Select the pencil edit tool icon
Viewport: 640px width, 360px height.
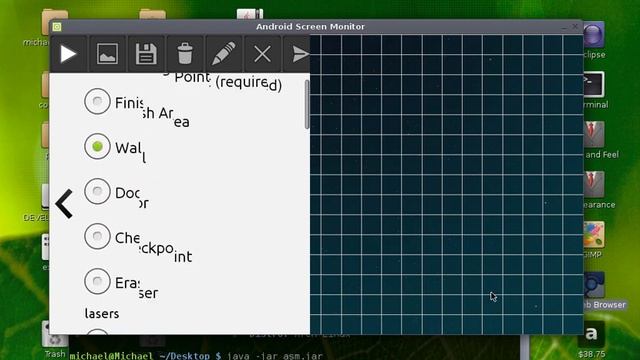click(223, 53)
